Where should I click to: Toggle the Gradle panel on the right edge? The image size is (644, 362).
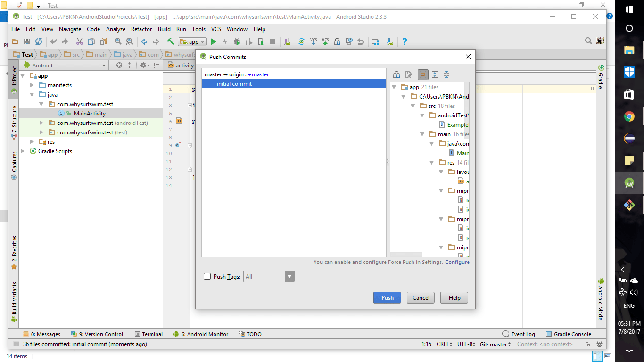(602, 80)
